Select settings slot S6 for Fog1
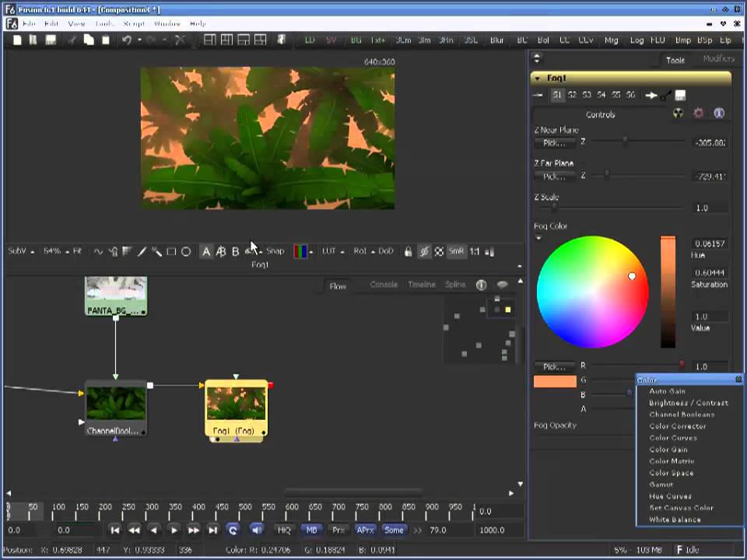 point(630,95)
